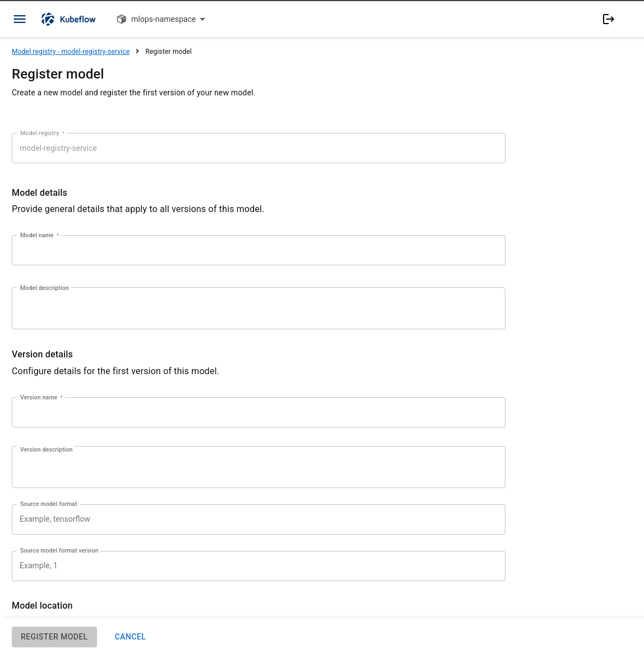The height and width of the screenshot is (667, 644).
Task: Click the logout icon
Action: (x=608, y=19)
